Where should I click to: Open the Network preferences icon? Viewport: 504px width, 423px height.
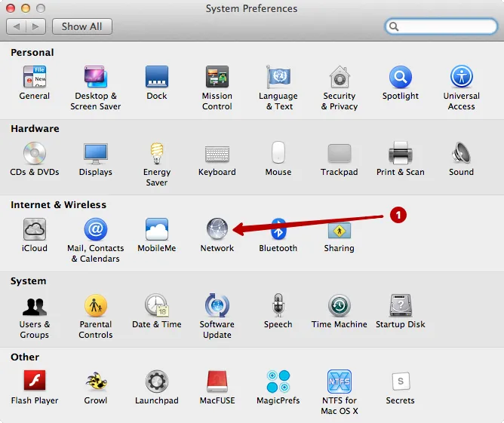coord(217,229)
